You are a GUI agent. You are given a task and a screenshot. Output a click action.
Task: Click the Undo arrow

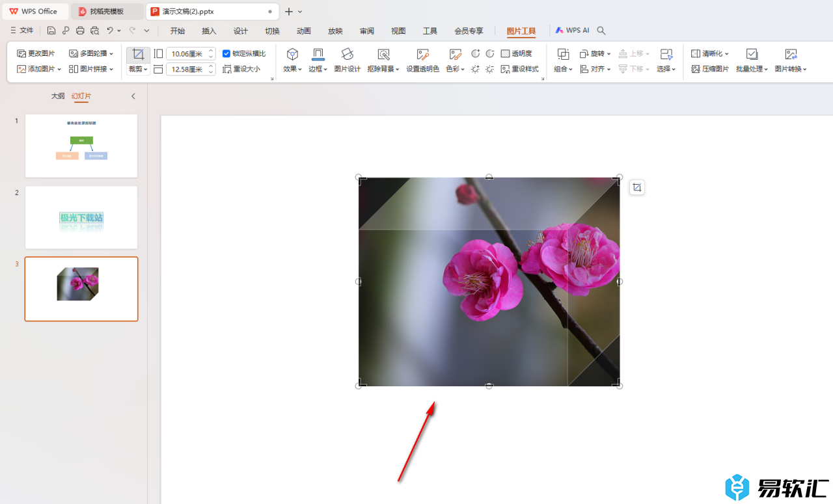click(x=110, y=31)
